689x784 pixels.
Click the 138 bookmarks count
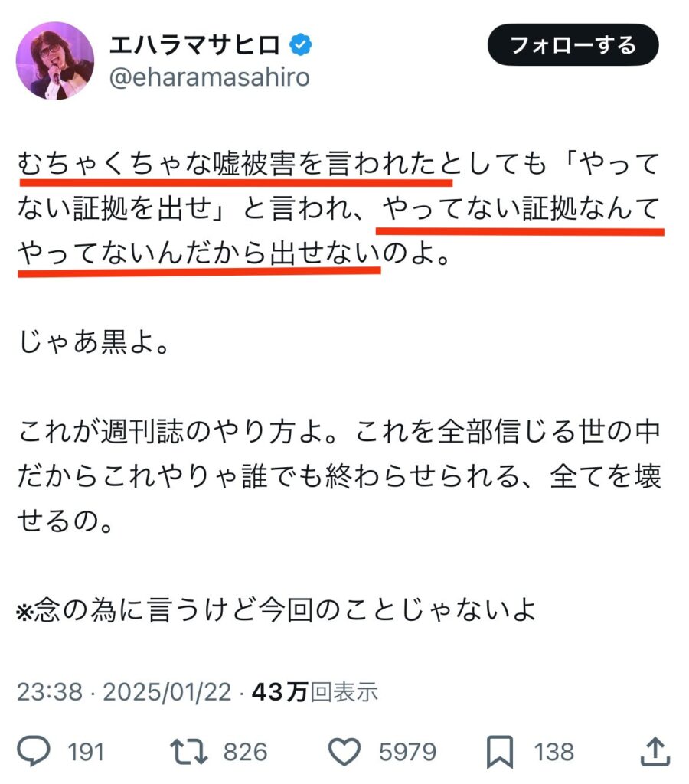click(x=553, y=752)
